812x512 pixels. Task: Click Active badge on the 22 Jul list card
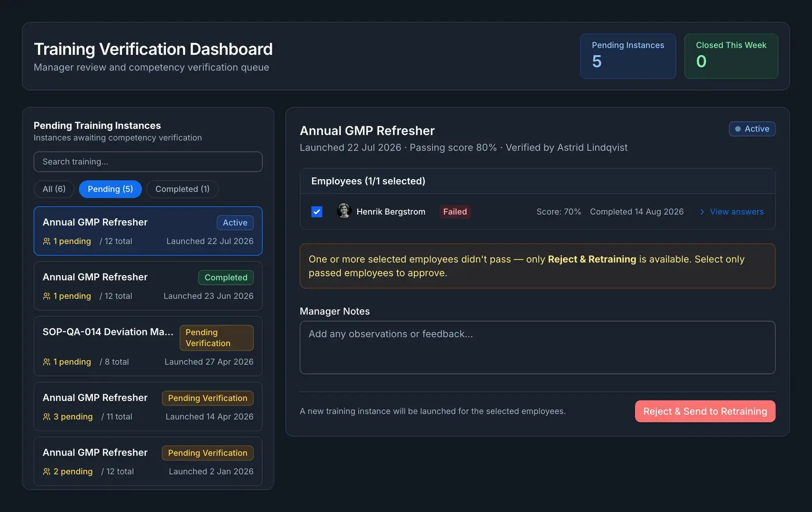click(x=235, y=223)
